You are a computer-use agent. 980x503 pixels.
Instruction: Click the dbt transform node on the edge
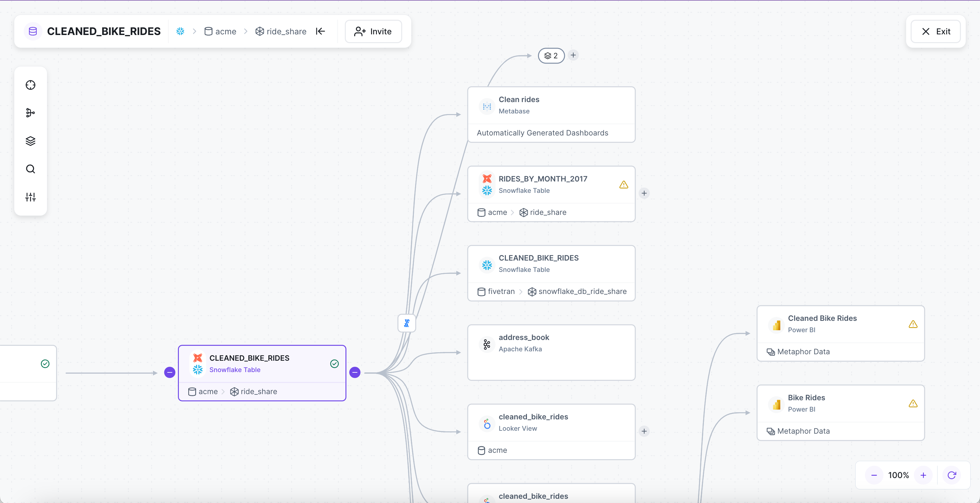point(407,323)
